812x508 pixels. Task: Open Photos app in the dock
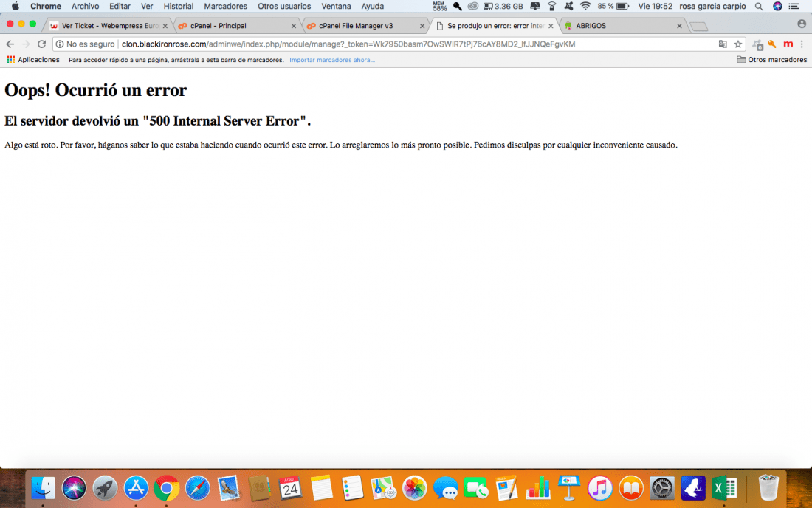click(x=414, y=488)
